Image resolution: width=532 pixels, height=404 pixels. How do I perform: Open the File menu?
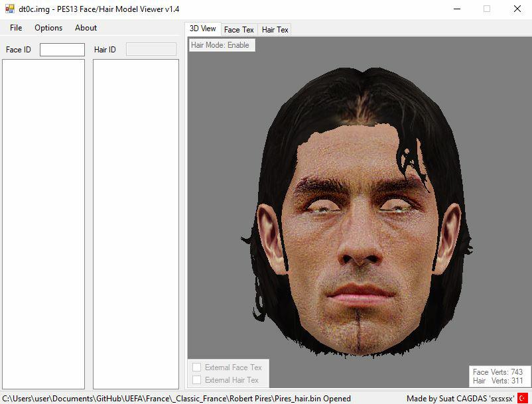click(x=16, y=28)
